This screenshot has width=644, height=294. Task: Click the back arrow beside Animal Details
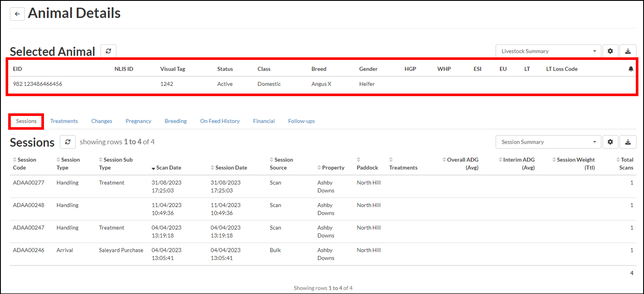[x=17, y=14]
